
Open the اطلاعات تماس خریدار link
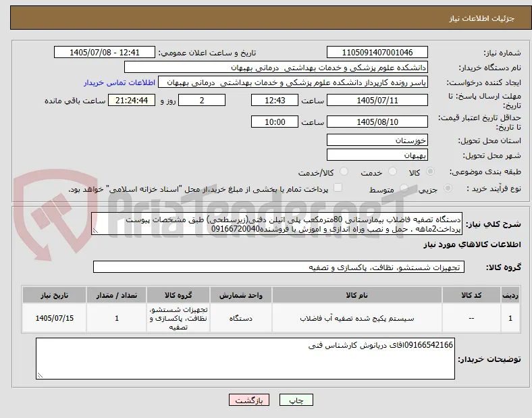coord(119,82)
